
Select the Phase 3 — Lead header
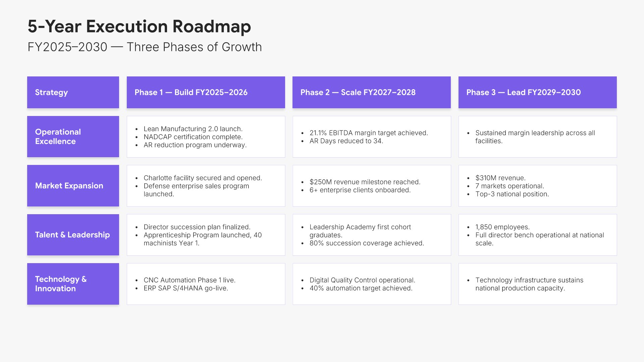(537, 93)
